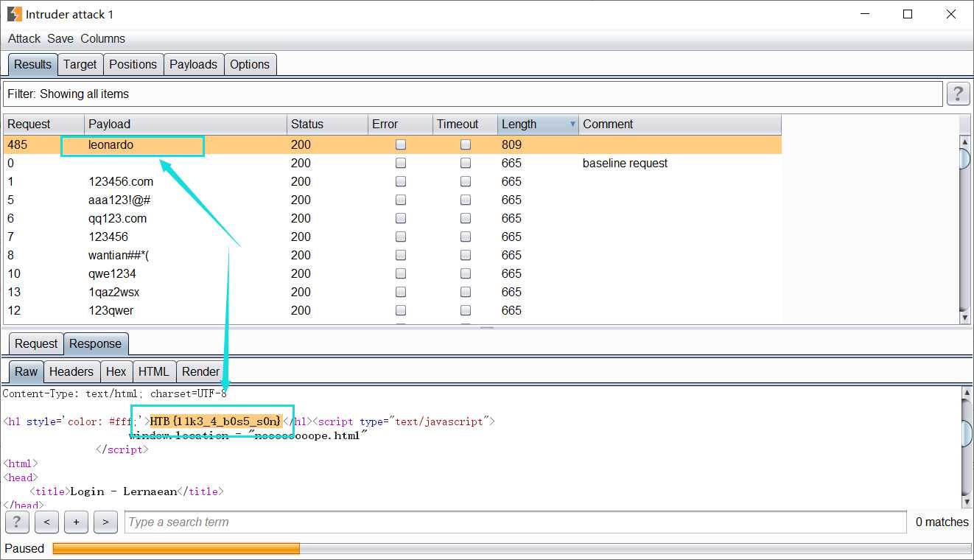Sort by the Comment column header
The image size is (974, 560).
click(680, 124)
